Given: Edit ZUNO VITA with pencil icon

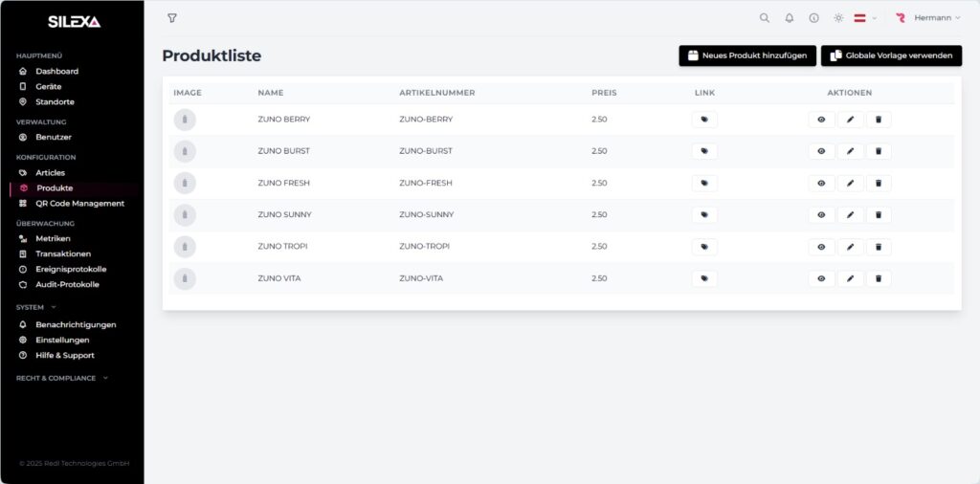Looking at the screenshot, I should pyautogui.click(x=850, y=278).
